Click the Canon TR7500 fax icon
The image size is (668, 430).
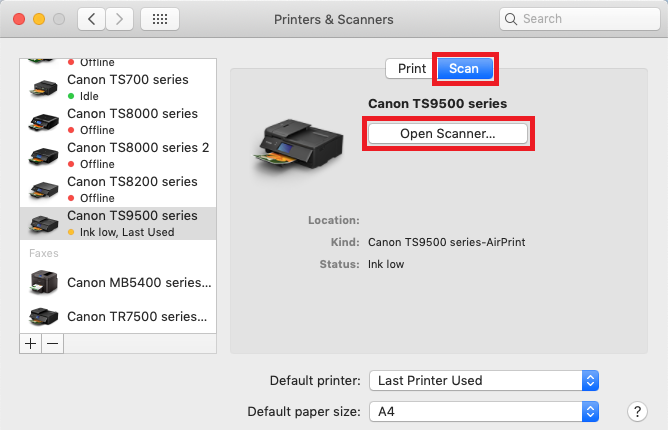pyautogui.click(x=44, y=317)
